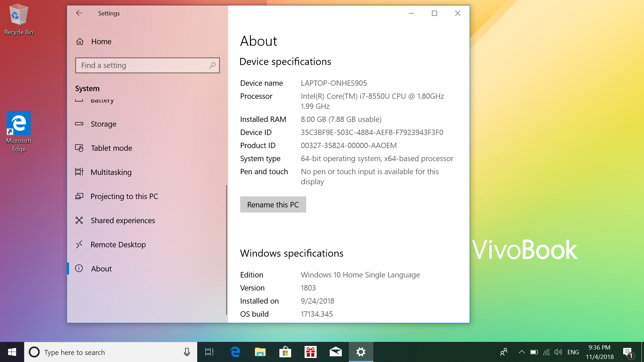Open Multitasking settings
Viewport: 644px width, 362px height.
pyautogui.click(x=148, y=172)
